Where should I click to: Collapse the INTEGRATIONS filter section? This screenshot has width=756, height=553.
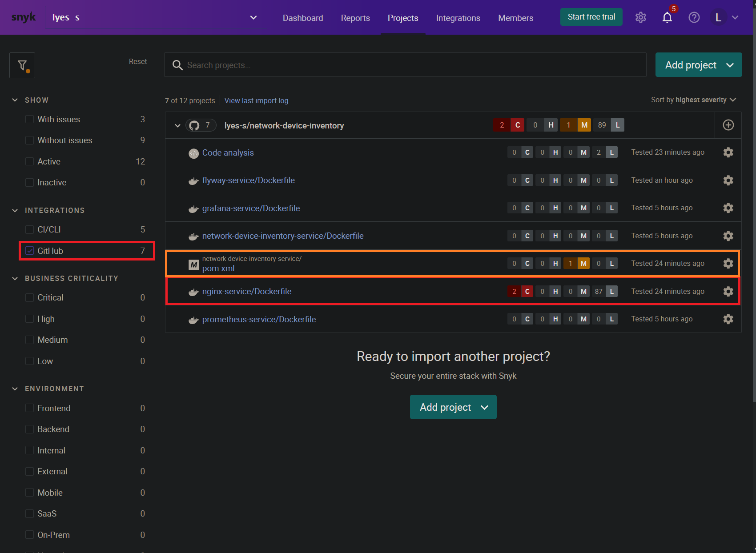(x=15, y=210)
